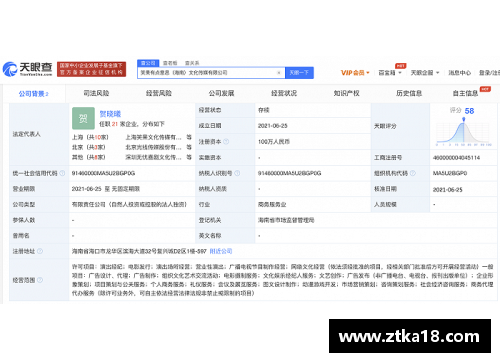Open the 北京光线传媒 company link
The width and height of the screenshot is (500, 362).
153,147
